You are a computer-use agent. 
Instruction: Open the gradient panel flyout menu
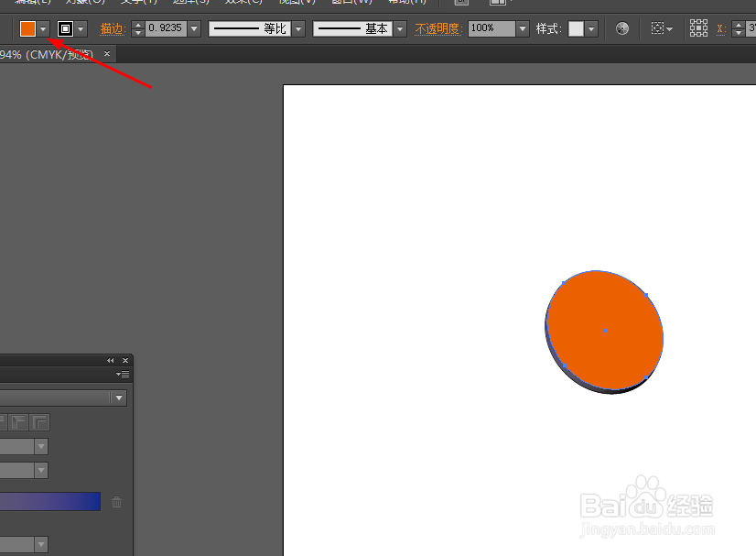coord(123,374)
